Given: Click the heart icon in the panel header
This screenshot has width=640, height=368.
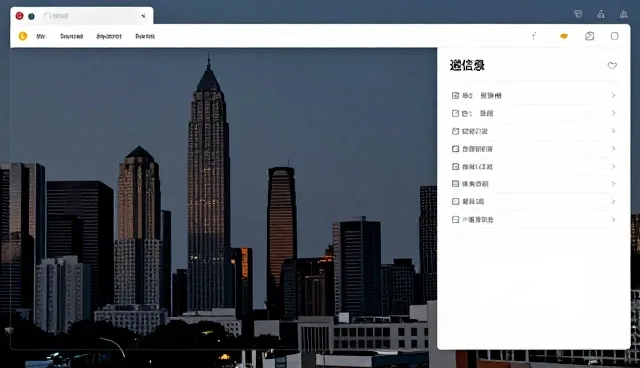Looking at the screenshot, I should click(612, 65).
